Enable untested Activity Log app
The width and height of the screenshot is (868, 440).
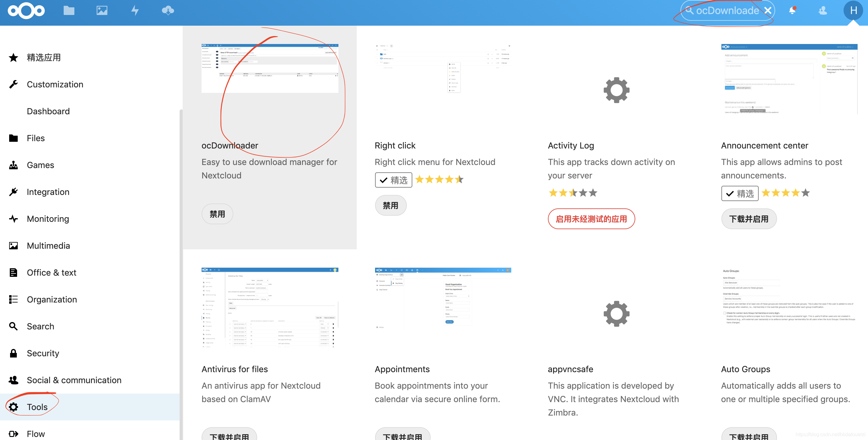[x=591, y=219]
